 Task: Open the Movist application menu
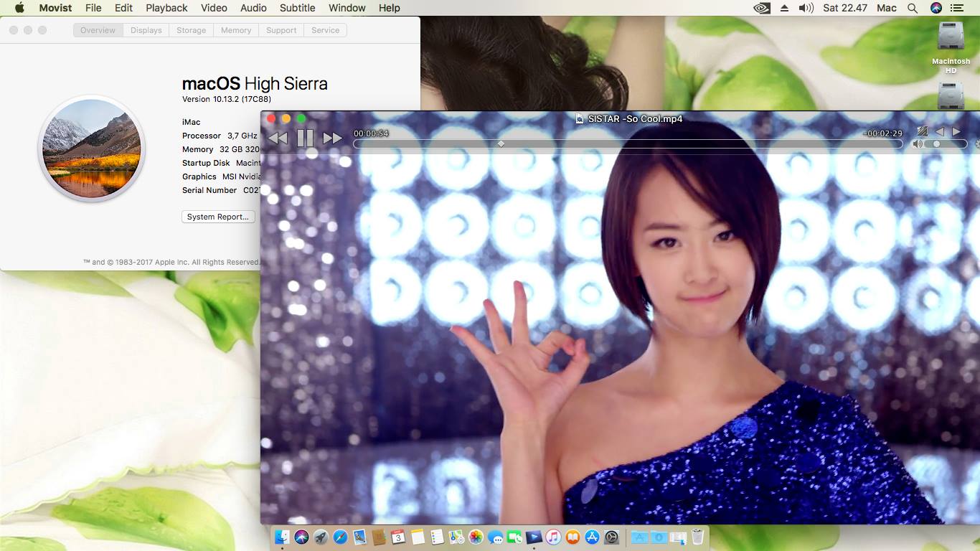point(55,8)
